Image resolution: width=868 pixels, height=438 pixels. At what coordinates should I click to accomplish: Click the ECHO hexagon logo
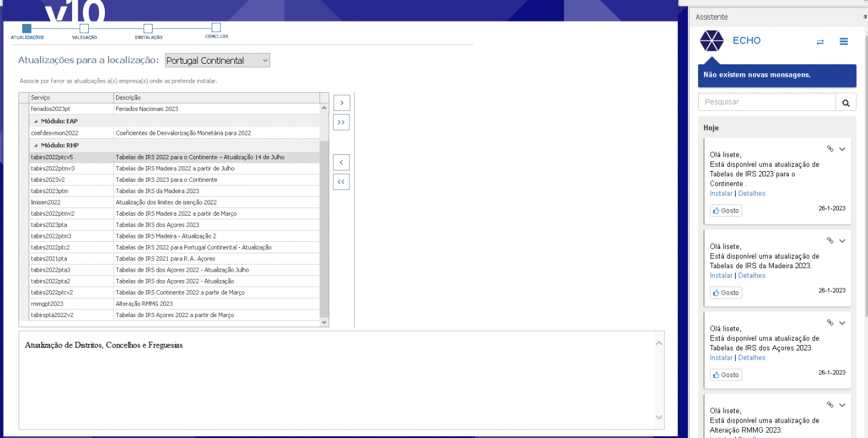tap(711, 41)
